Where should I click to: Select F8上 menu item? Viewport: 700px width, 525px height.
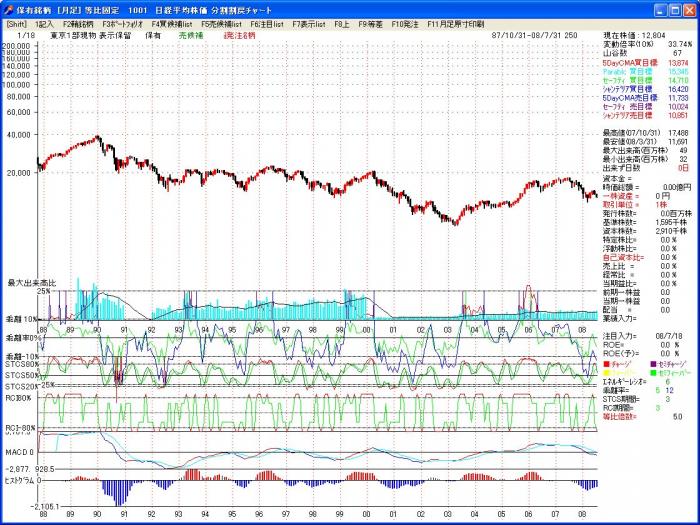[x=342, y=25]
